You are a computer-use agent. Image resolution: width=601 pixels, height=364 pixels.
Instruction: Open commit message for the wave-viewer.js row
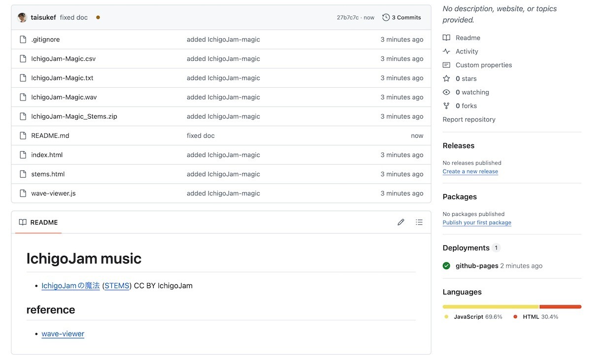coord(223,193)
